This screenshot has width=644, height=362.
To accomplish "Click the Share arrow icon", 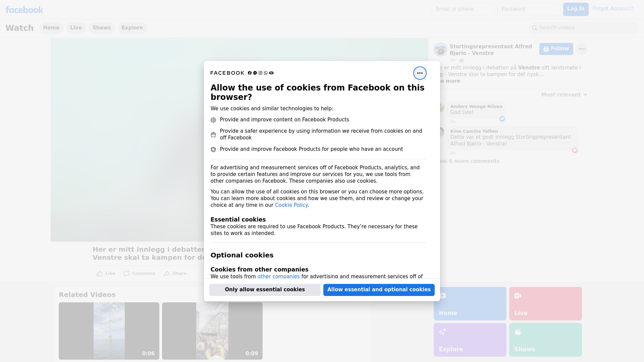I will (167, 274).
